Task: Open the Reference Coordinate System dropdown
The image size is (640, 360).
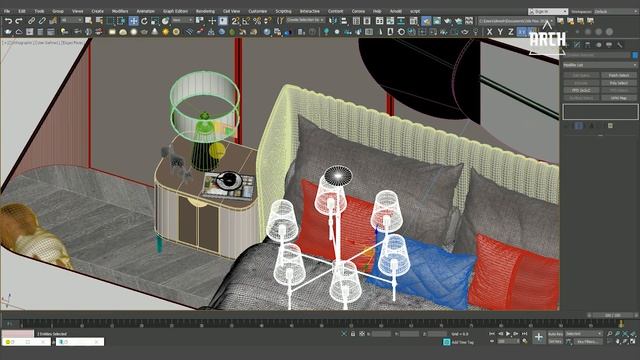Action: 182,20
